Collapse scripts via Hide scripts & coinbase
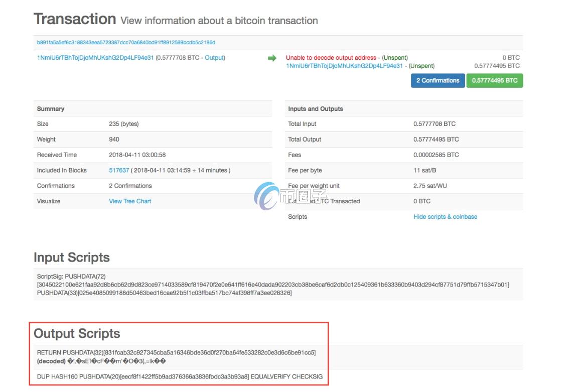583x392 pixels. (x=445, y=217)
